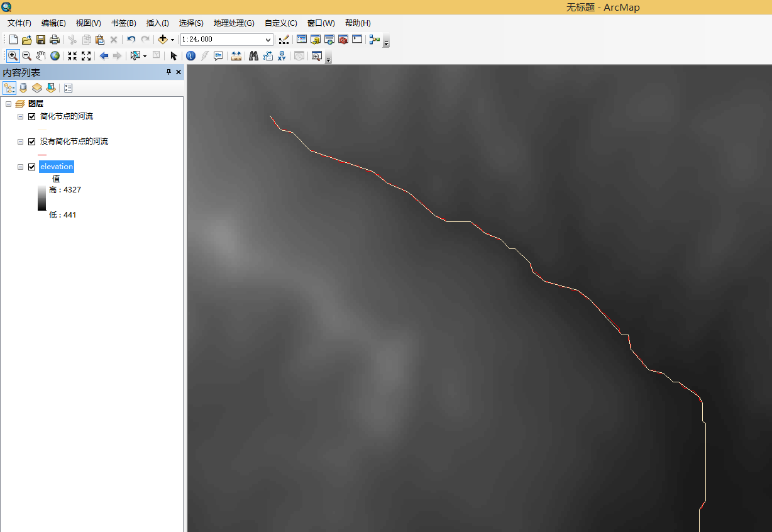Undo the last action
The image size is (772, 532).
(x=131, y=39)
